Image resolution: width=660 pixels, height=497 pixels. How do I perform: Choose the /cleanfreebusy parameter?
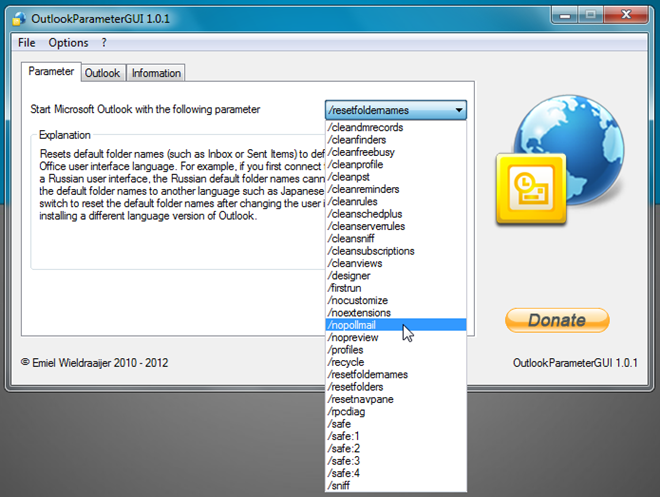(x=396, y=152)
